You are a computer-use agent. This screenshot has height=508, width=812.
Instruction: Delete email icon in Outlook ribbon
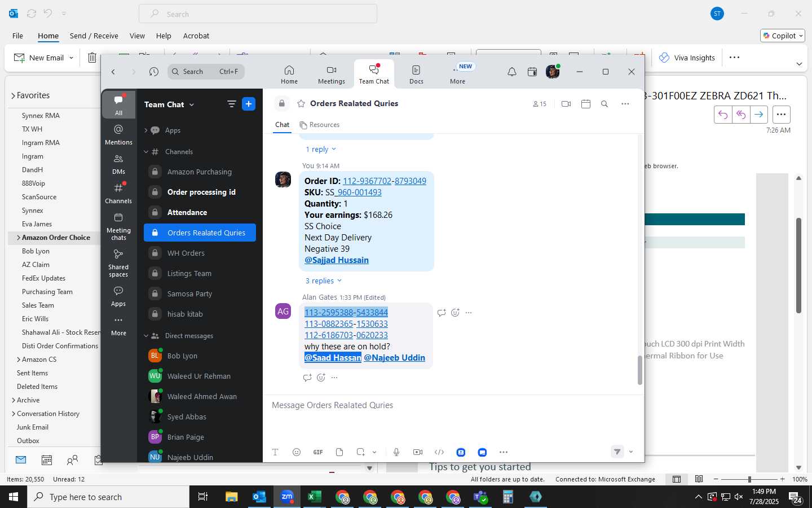(92, 58)
